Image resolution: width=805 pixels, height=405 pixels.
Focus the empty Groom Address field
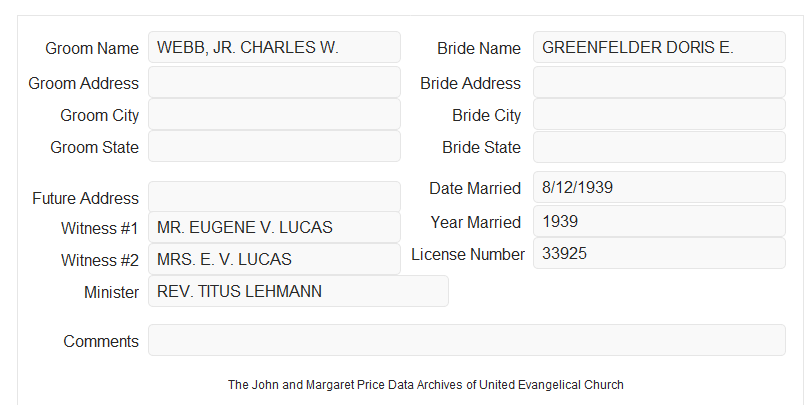pos(274,82)
